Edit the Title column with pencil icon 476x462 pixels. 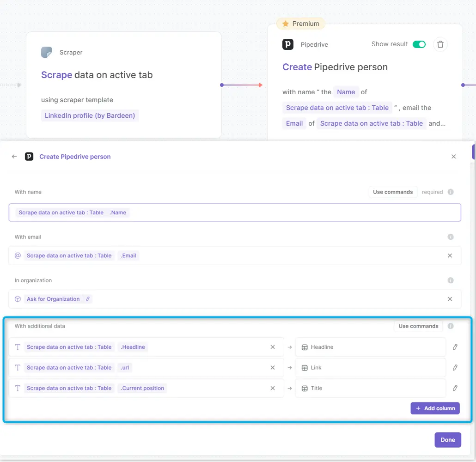(455, 388)
